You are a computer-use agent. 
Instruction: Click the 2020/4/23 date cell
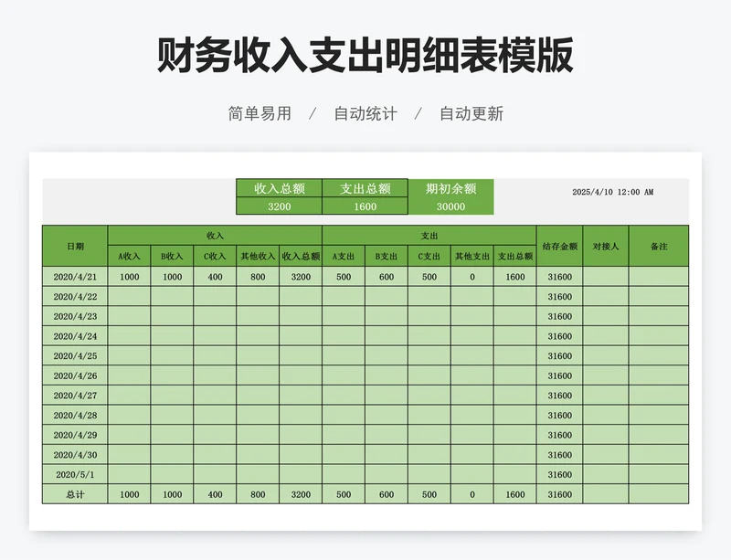75,316
